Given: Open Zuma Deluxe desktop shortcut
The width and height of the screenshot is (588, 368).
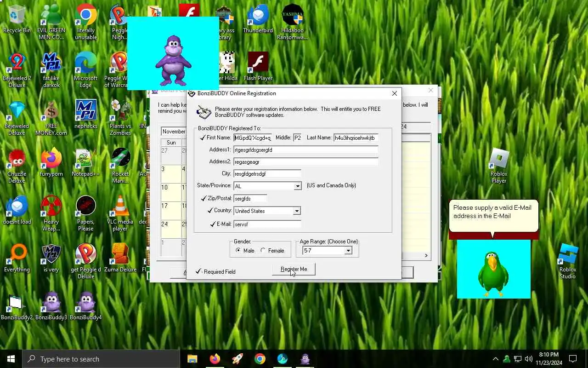Looking at the screenshot, I should coord(120,258).
